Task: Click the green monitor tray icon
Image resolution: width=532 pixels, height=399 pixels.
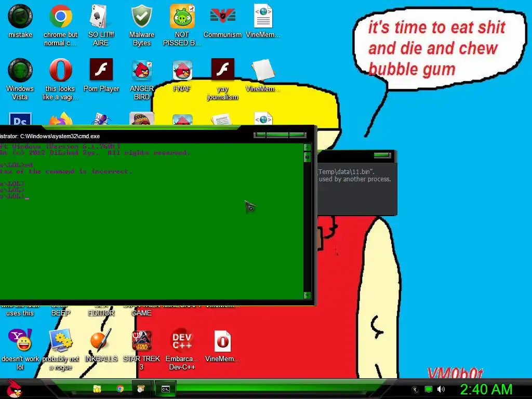Action: (429, 389)
